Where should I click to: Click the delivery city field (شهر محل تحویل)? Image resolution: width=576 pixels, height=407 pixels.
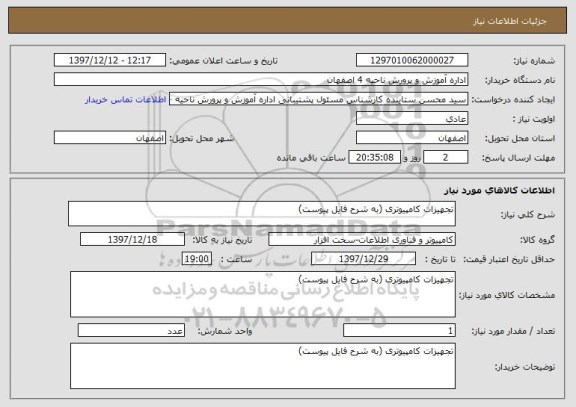click(110, 138)
